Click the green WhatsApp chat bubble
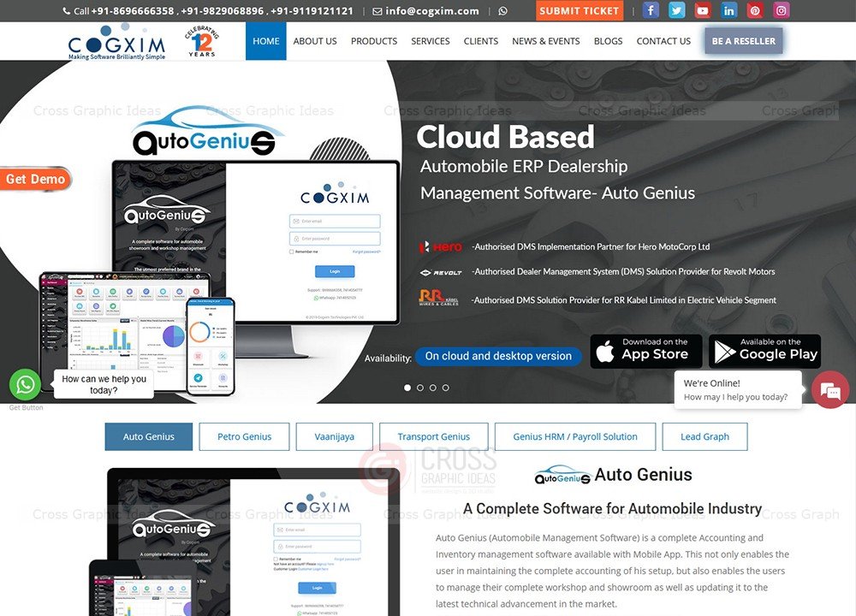Viewport: 856px width, 616px height. 25,385
